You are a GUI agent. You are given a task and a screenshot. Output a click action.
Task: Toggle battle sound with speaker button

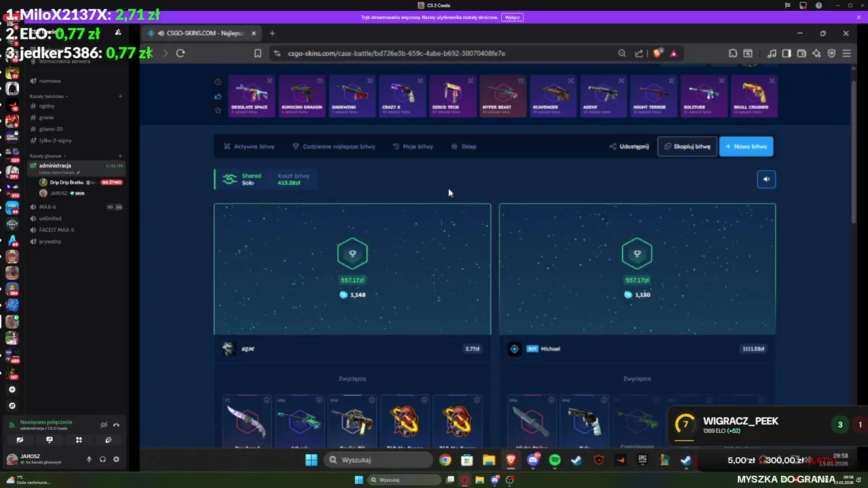pyautogui.click(x=766, y=179)
